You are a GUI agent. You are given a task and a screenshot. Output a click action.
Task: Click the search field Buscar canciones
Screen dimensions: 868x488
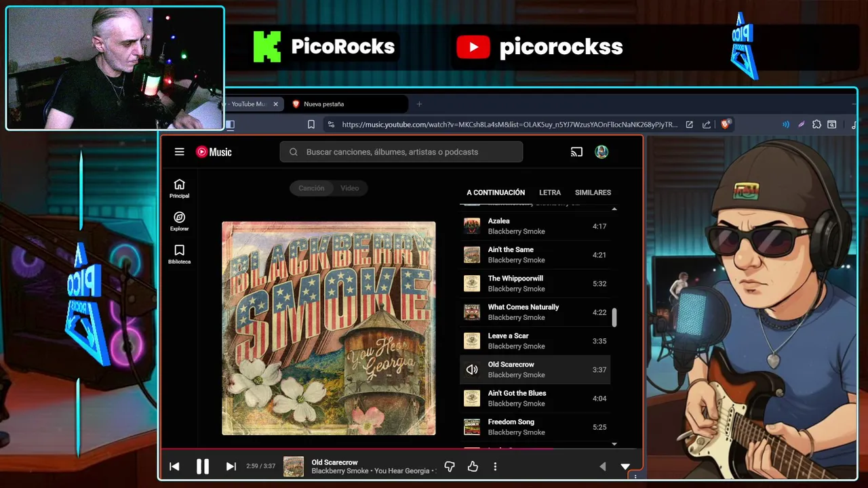click(401, 152)
